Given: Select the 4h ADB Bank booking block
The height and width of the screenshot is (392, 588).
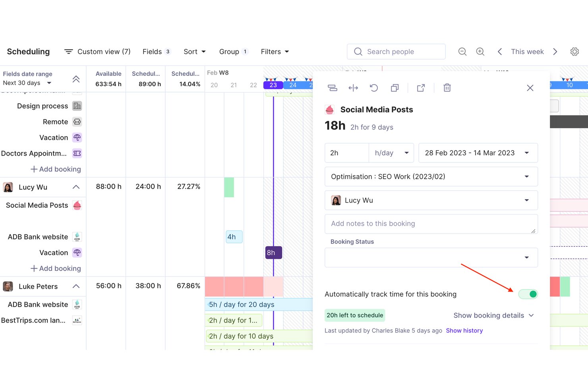Looking at the screenshot, I should coord(234,237).
